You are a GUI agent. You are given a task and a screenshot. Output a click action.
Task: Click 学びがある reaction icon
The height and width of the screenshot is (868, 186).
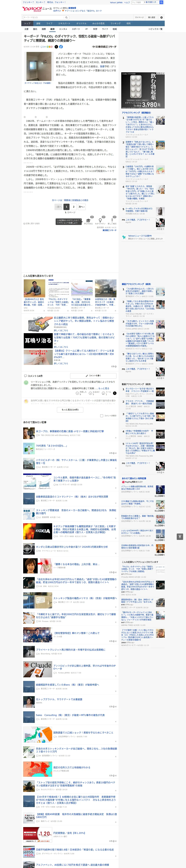point(89,220)
